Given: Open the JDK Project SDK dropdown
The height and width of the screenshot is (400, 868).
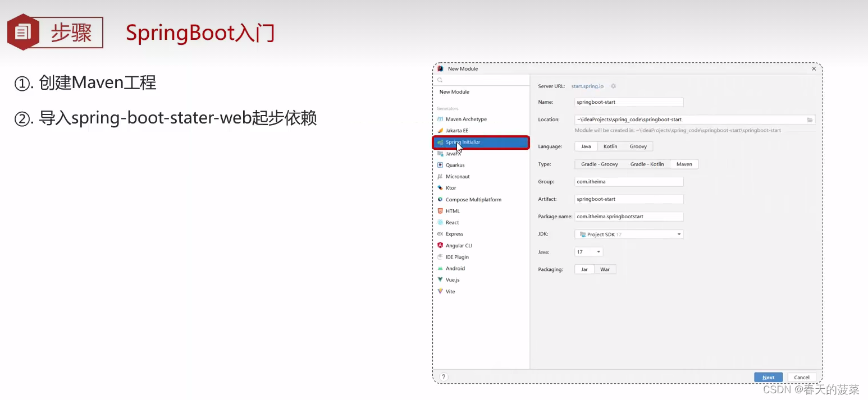Looking at the screenshot, I should [629, 234].
